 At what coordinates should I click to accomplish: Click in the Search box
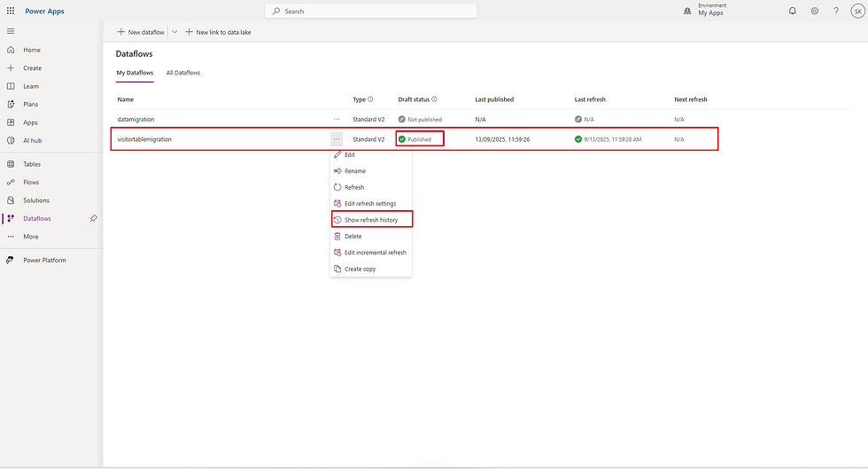(x=371, y=12)
